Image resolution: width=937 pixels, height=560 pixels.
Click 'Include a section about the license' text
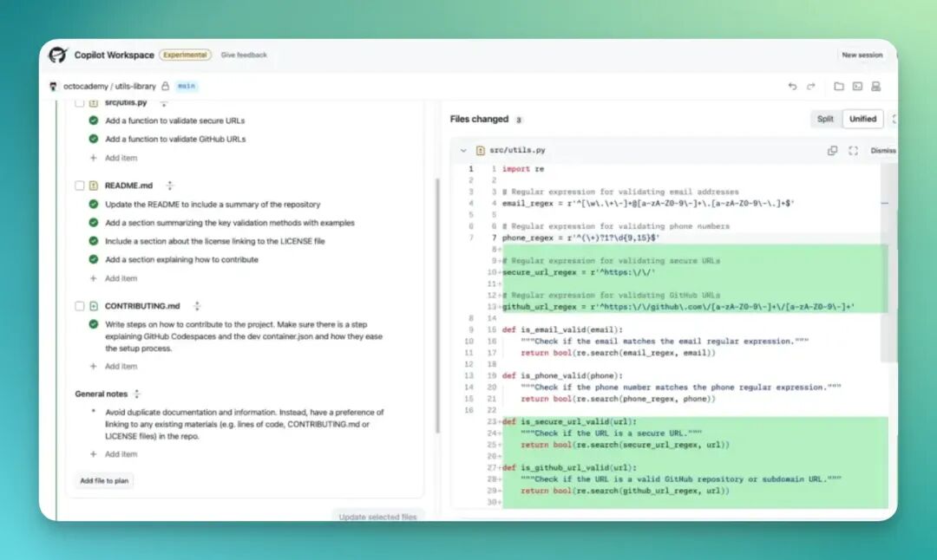(x=215, y=241)
